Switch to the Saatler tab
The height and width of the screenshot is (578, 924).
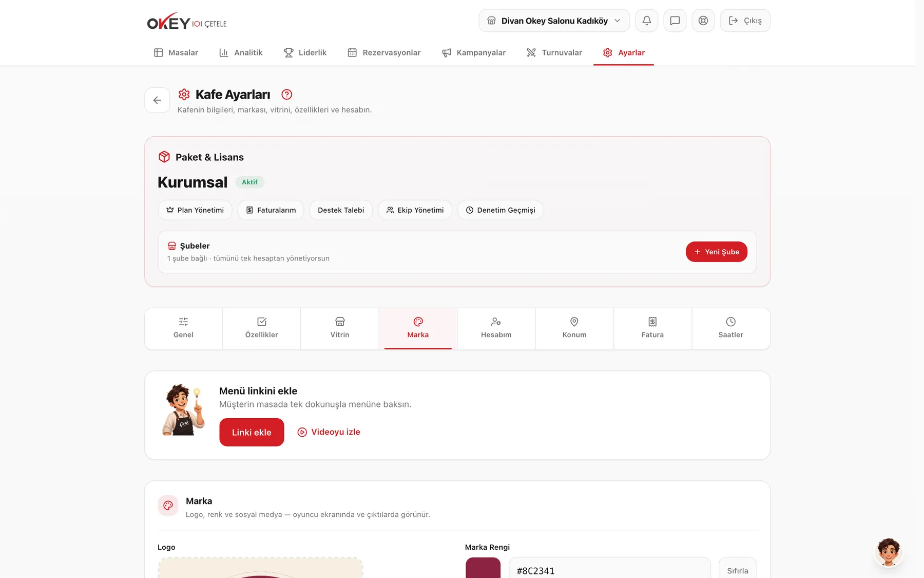tap(731, 329)
